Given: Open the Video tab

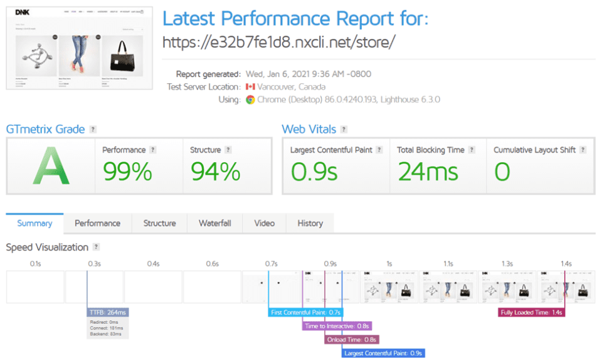Looking at the screenshot, I should coord(264,223).
